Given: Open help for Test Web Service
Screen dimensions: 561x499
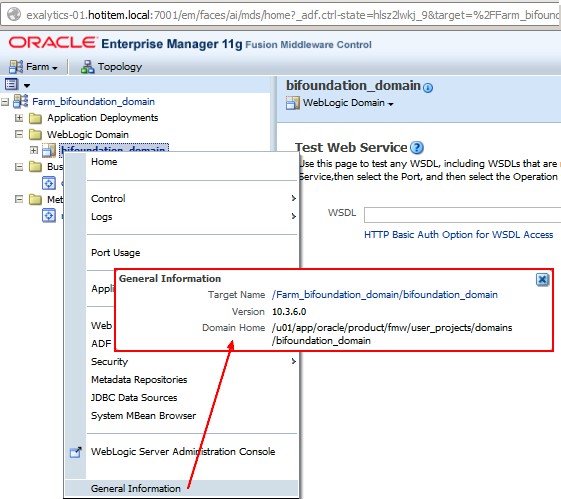Looking at the screenshot, I should (417, 147).
